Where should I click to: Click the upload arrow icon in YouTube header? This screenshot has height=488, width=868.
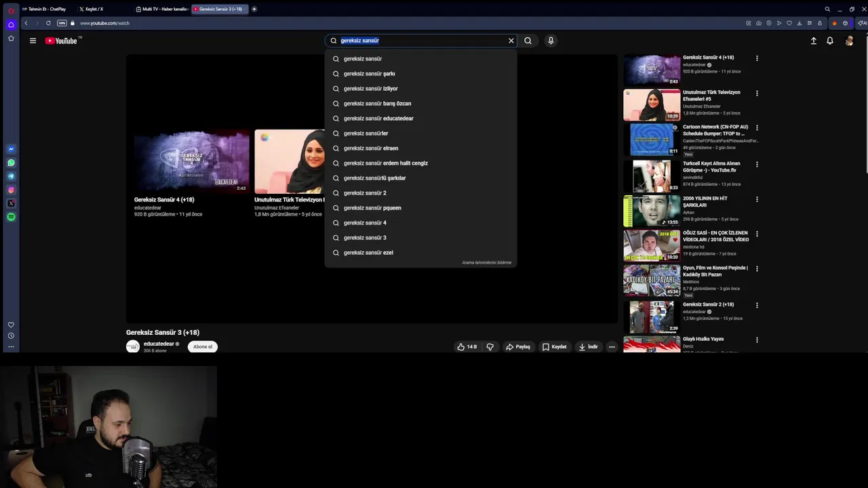pyautogui.click(x=814, y=41)
